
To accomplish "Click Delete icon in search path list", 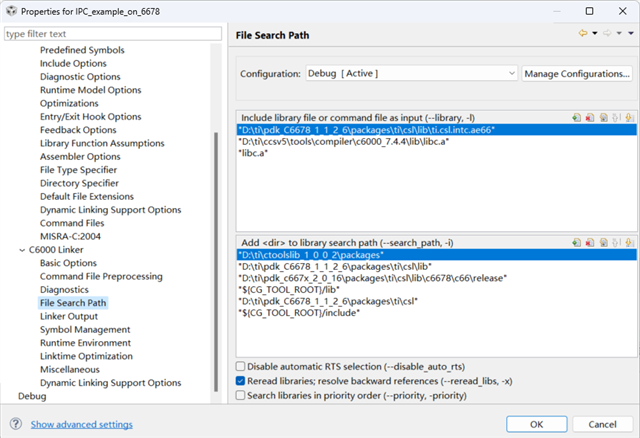I will coord(590,243).
